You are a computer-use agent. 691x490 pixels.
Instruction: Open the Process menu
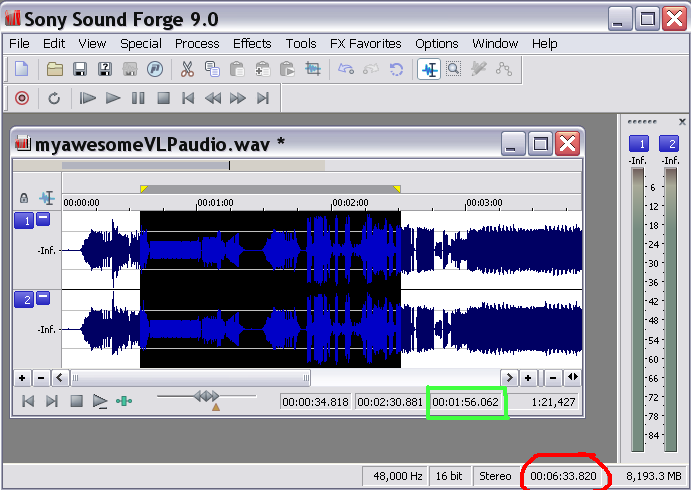(197, 44)
